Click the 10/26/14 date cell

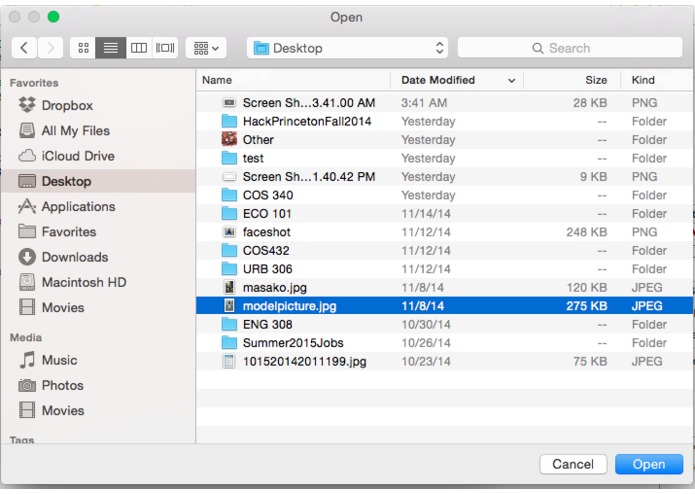click(426, 343)
